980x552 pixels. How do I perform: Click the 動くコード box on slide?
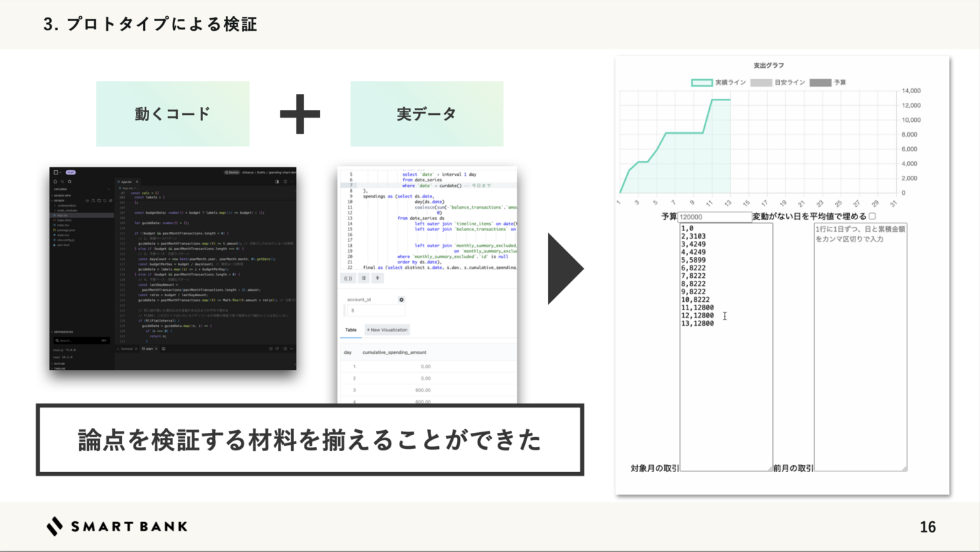tap(172, 113)
